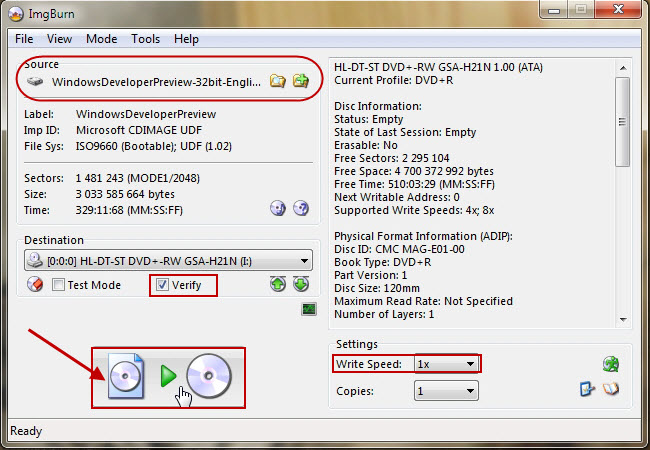Click the Ready status bar text
The width and height of the screenshot is (650, 450).
pyautogui.click(x=26, y=431)
